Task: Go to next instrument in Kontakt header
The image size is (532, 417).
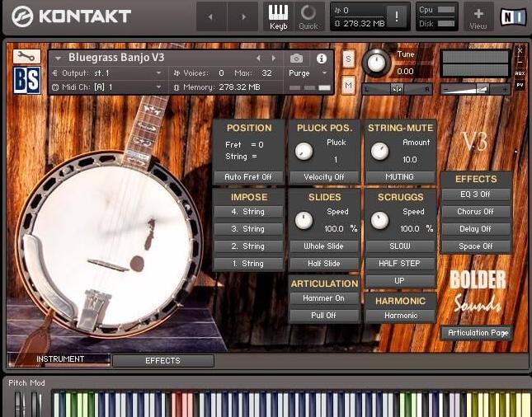Action: point(243,16)
